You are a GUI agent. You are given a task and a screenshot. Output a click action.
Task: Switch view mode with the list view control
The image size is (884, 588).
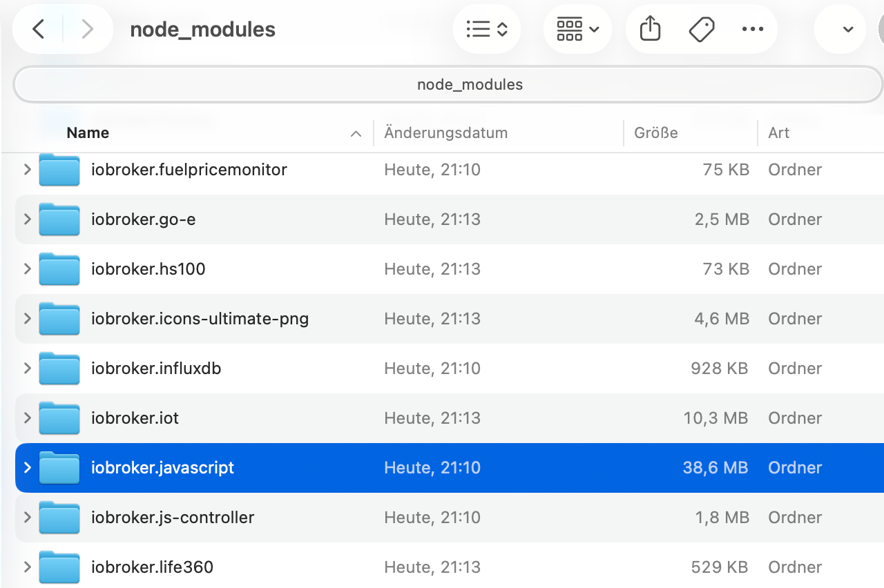click(x=487, y=29)
